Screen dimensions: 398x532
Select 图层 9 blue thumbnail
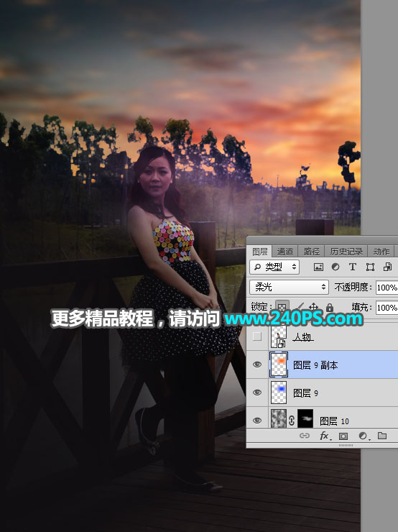[x=279, y=393]
